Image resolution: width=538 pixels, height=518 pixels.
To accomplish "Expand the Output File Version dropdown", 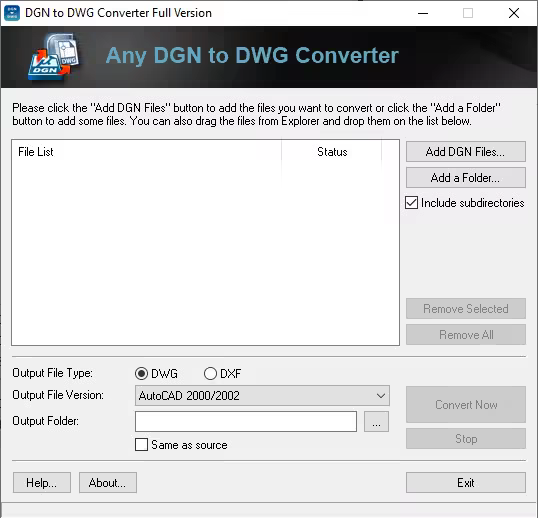I will pos(262,396).
